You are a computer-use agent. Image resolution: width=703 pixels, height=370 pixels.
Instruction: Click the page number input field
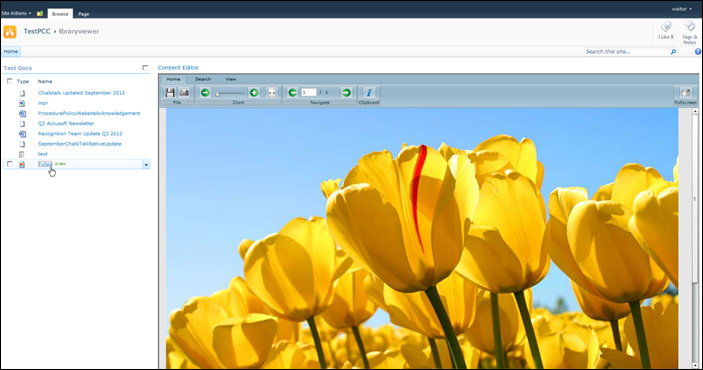point(308,92)
